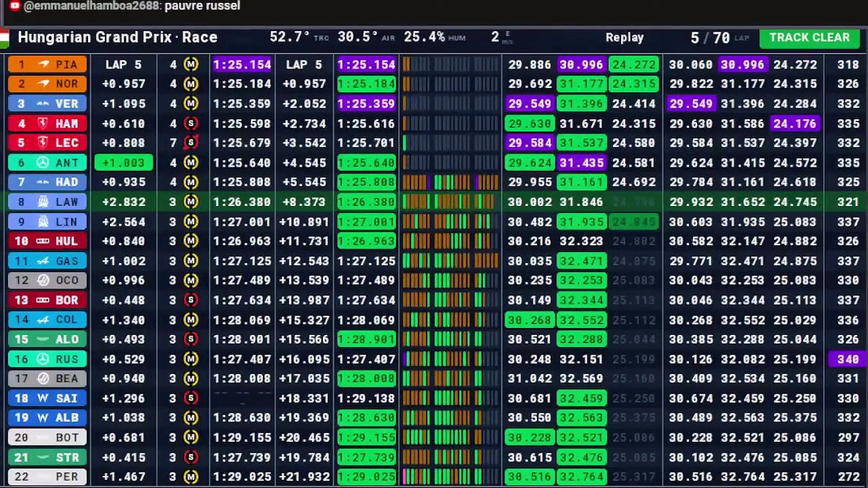Click the 272 speed value for PER
This screenshot has height=488, width=868.
[x=848, y=477]
